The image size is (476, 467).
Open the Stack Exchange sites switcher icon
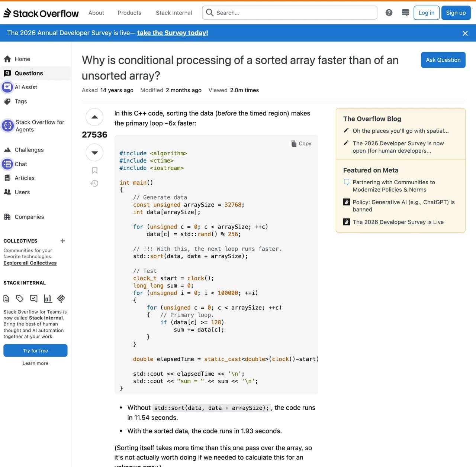tap(405, 13)
